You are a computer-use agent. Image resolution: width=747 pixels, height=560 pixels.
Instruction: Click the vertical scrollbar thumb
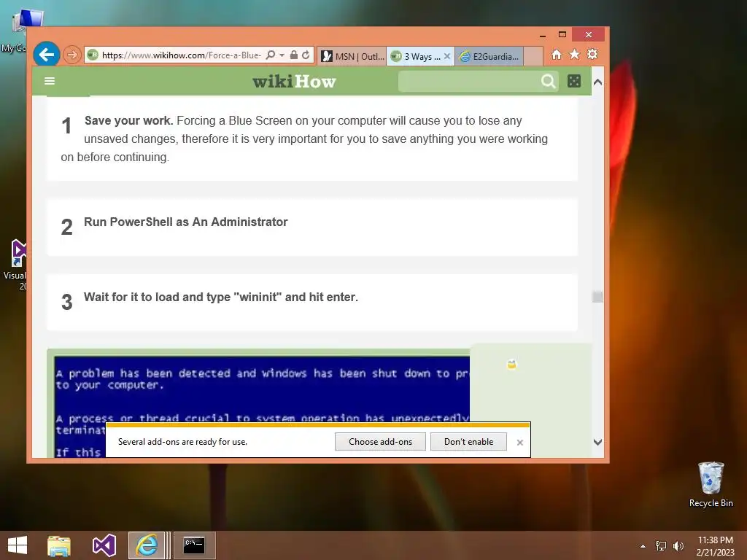[598, 297]
